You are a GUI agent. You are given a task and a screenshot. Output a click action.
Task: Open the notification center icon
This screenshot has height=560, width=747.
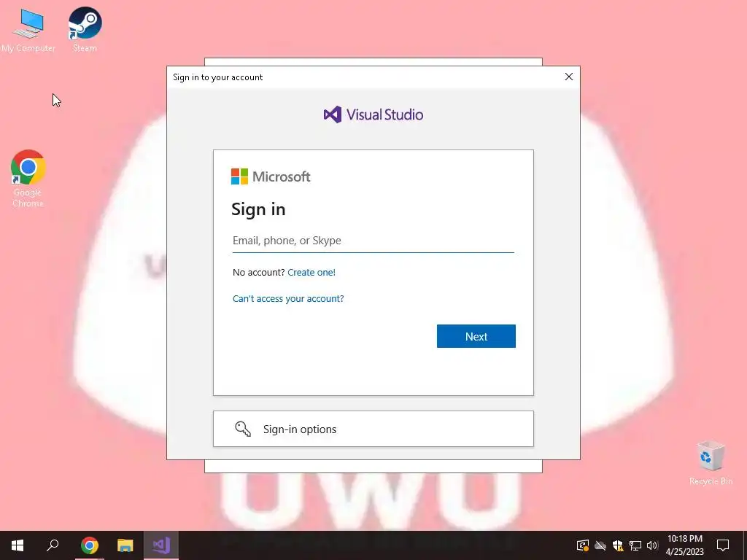[x=723, y=545]
